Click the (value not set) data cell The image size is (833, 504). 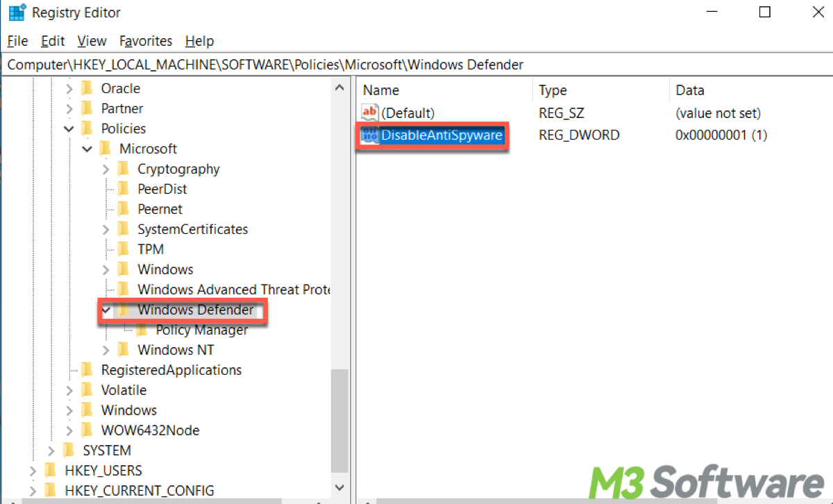[718, 112]
